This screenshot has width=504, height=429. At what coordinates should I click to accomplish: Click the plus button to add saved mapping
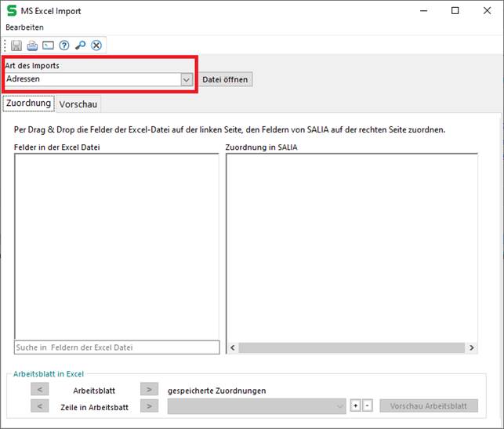pyautogui.click(x=356, y=405)
